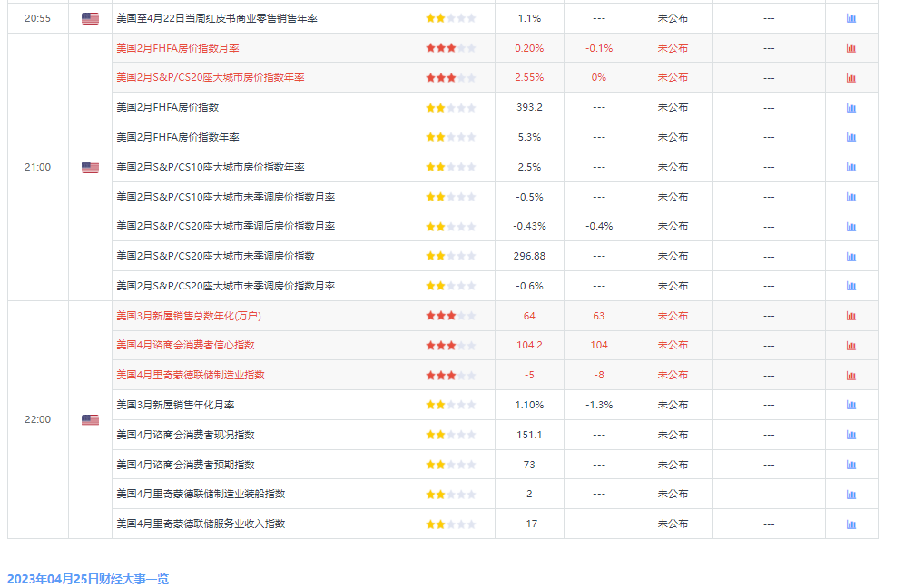
Task: Click forecast value -0.1%
Action: coord(599,48)
